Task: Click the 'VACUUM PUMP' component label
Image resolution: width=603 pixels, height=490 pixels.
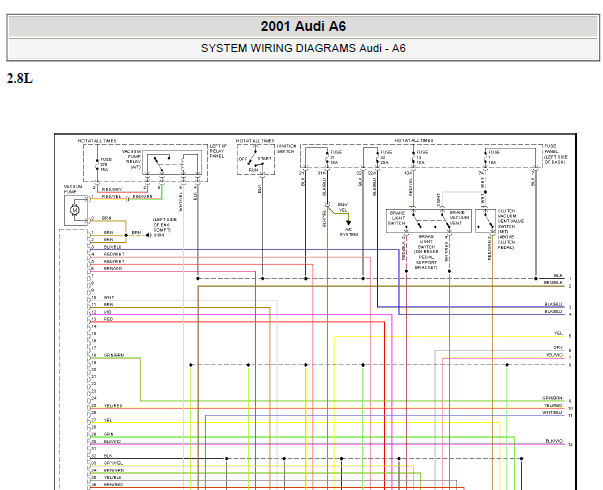Action: point(73,189)
